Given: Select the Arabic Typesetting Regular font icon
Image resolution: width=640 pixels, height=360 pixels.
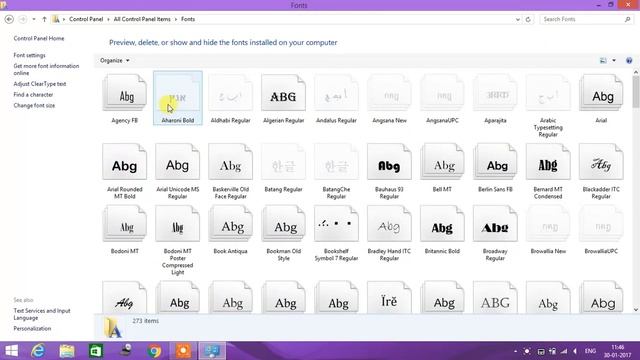Looking at the screenshot, I should (548, 93).
